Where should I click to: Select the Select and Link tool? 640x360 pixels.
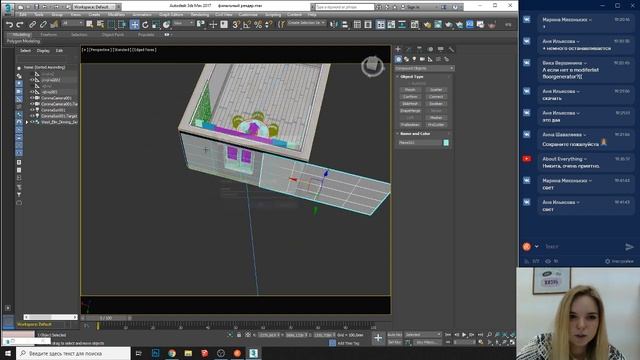[32, 24]
